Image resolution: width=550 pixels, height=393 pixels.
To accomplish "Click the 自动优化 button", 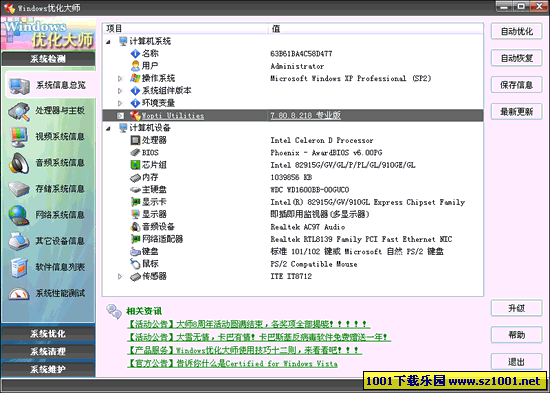I will (516, 32).
